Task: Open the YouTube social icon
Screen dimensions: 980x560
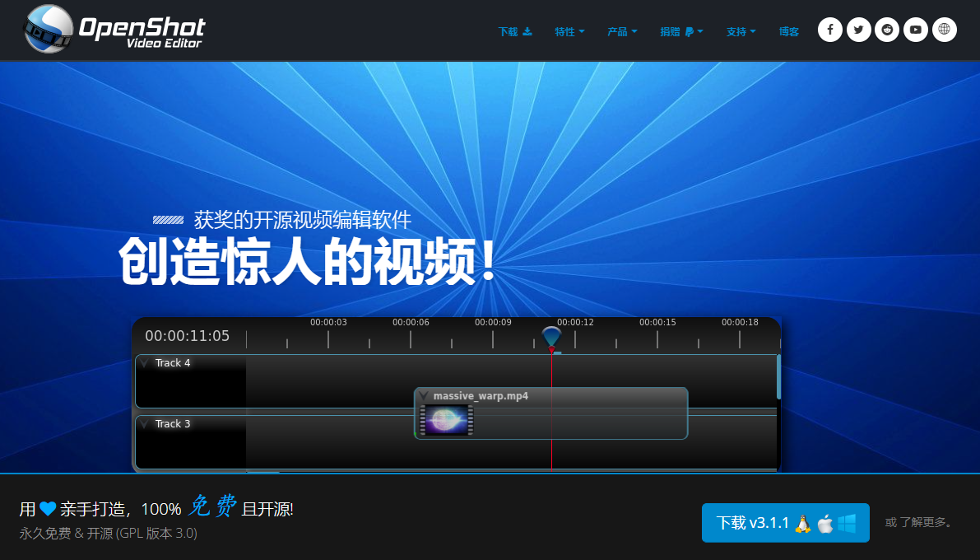Action: [916, 30]
